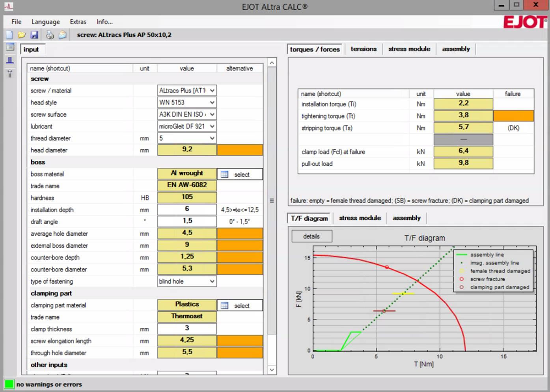Image resolution: width=550 pixels, height=392 pixels.
Task: Click the input panel scrollbar thumb
Action: coord(272,201)
